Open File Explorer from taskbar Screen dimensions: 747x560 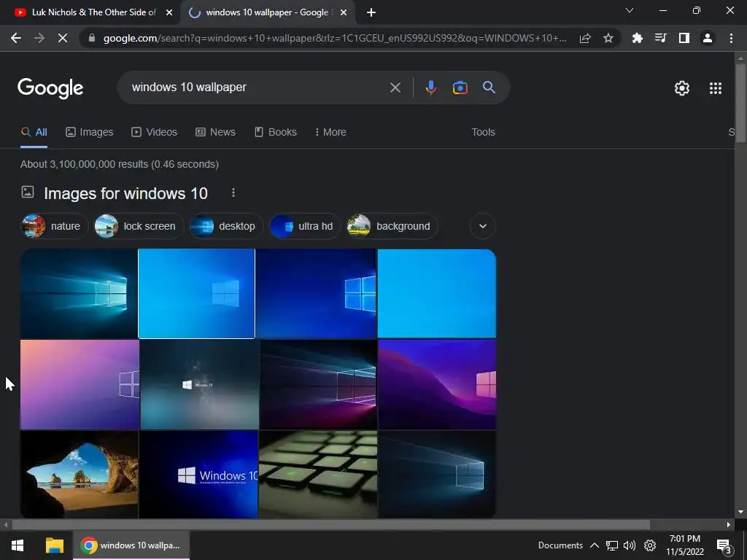(x=54, y=545)
